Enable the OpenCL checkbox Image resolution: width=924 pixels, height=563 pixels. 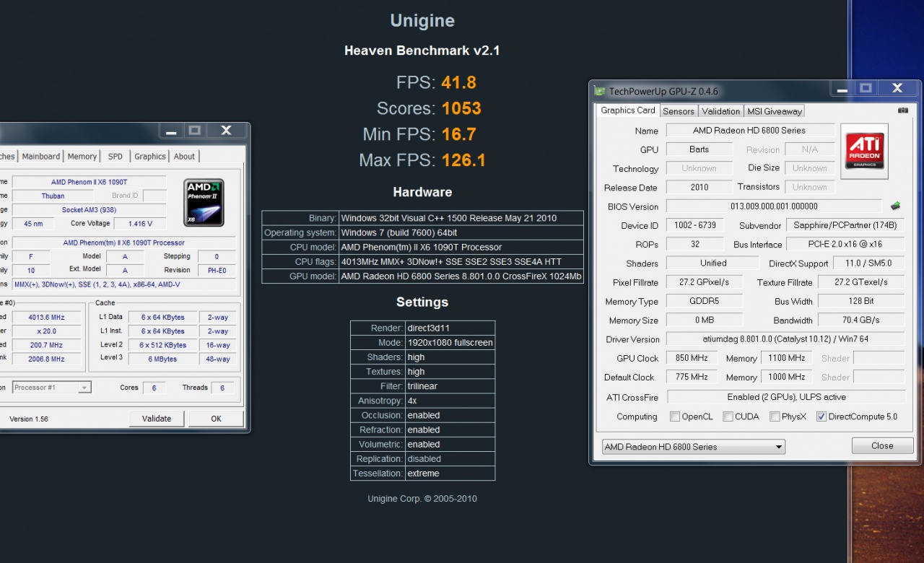point(675,416)
